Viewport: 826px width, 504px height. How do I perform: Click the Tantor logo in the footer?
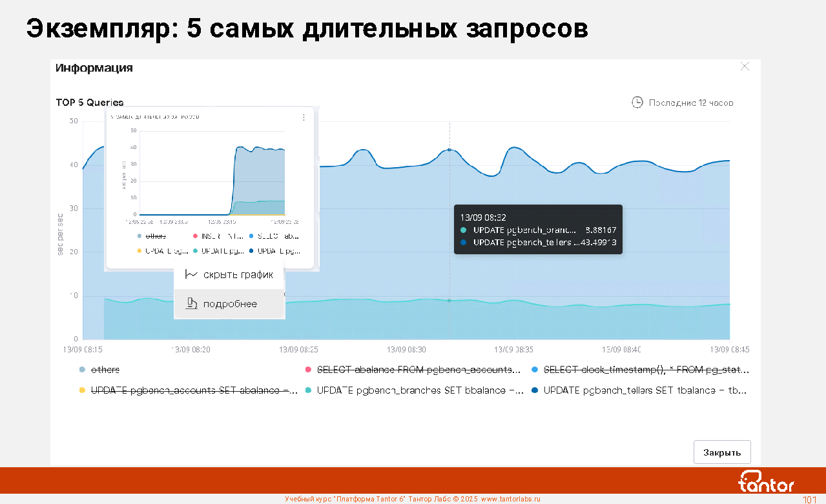click(x=766, y=481)
